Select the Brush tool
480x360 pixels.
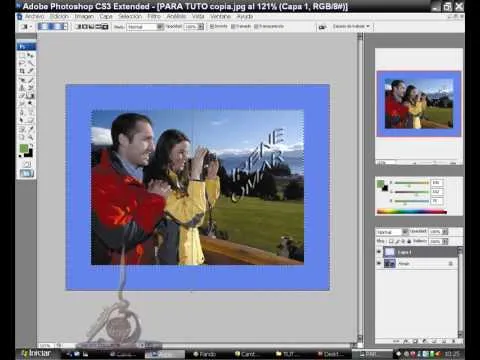tap(31, 80)
